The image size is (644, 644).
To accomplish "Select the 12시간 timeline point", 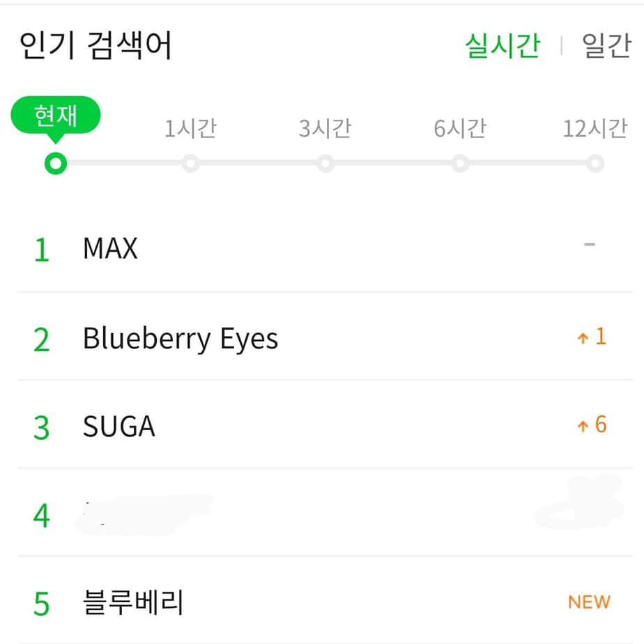I will [x=595, y=164].
